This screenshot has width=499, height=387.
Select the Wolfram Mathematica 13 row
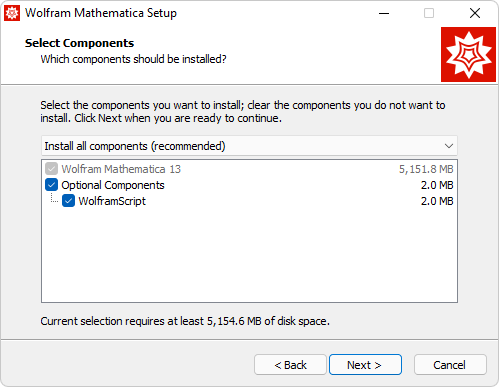coord(249,169)
